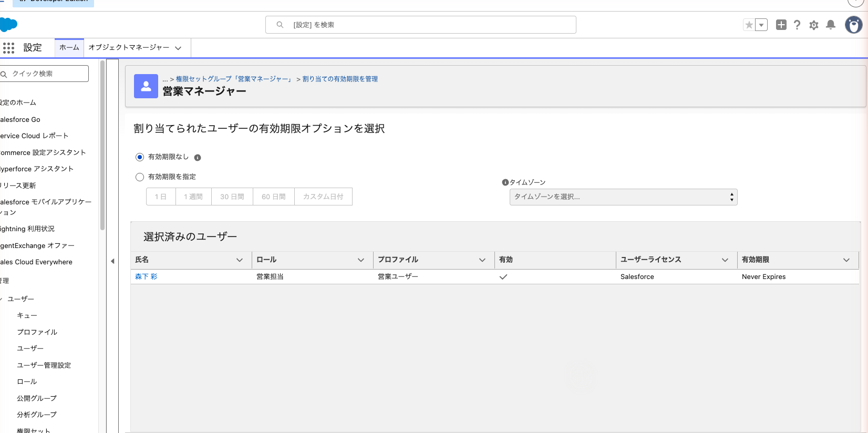Screen dimensions: 868x433
Task: Select the 有効期限を指定 radio button
Action: click(140, 177)
